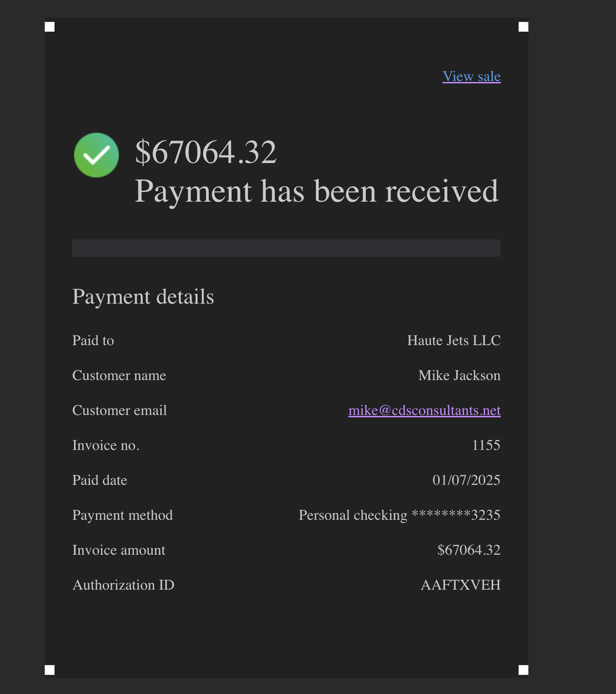Select the top-right crop handle
The image size is (616, 694).
pos(523,27)
